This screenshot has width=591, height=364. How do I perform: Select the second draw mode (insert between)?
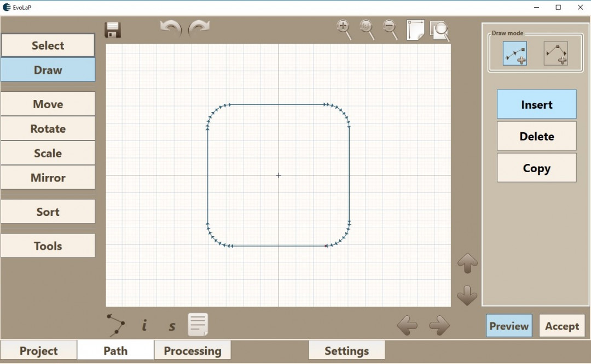pos(555,54)
